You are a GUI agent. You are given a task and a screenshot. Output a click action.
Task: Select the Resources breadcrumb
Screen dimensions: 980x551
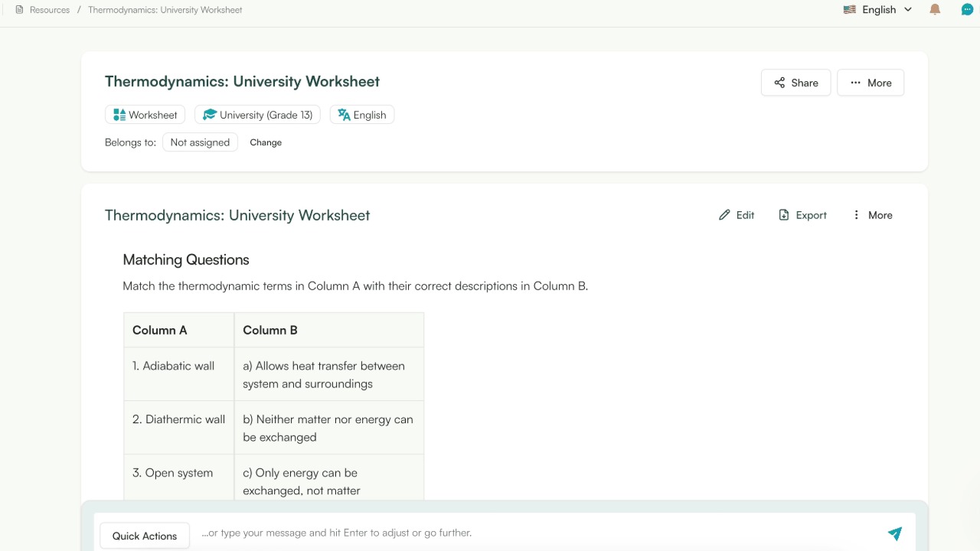pyautogui.click(x=49, y=9)
